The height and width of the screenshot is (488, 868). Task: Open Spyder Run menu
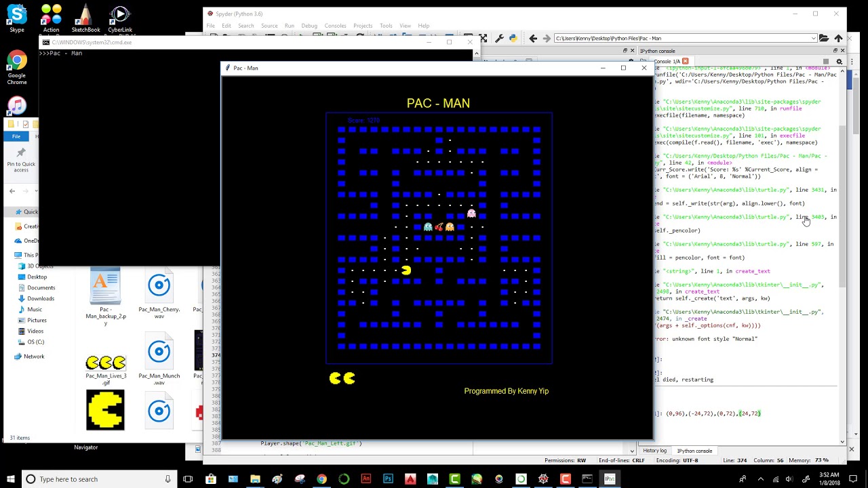point(290,26)
